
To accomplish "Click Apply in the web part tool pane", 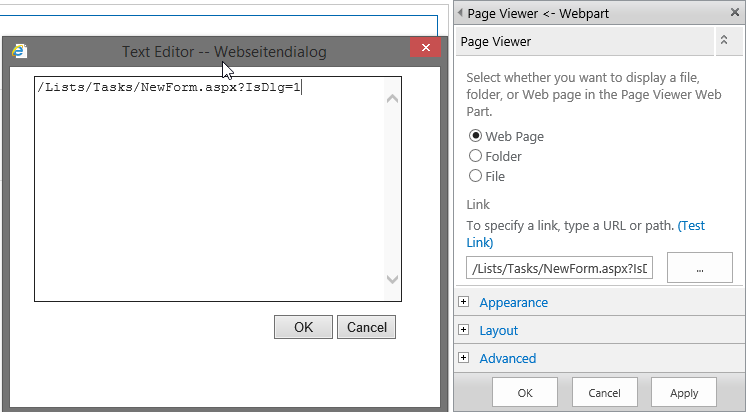I will (684, 393).
